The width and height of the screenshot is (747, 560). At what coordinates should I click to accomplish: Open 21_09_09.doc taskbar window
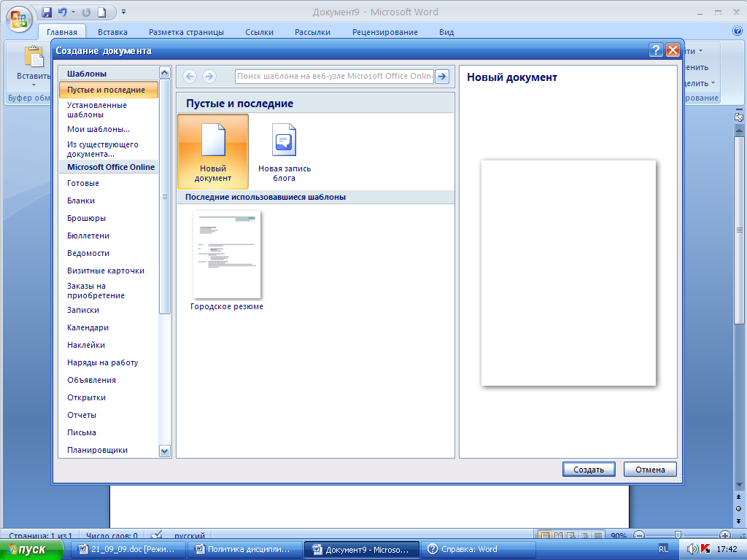[x=128, y=550]
